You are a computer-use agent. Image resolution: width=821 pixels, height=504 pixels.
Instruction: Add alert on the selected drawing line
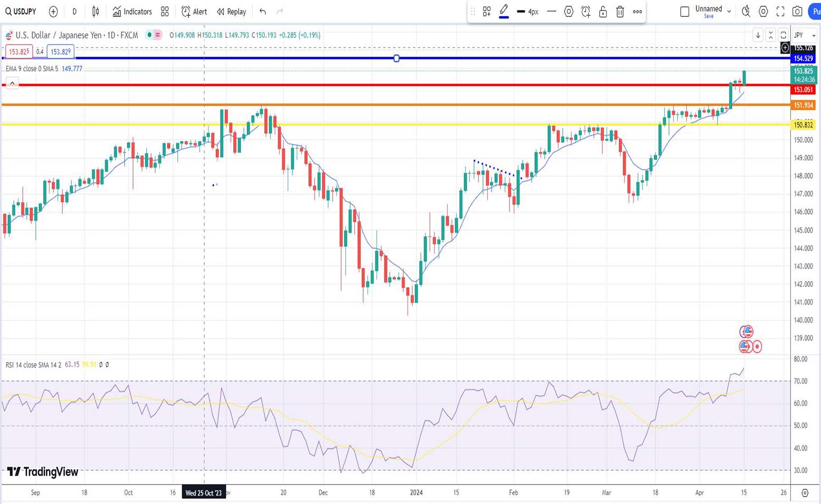click(586, 12)
